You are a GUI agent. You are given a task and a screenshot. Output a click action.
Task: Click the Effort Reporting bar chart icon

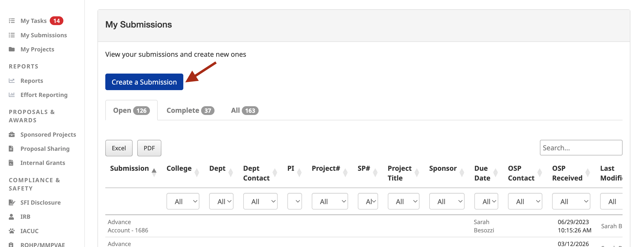pos(12,95)
